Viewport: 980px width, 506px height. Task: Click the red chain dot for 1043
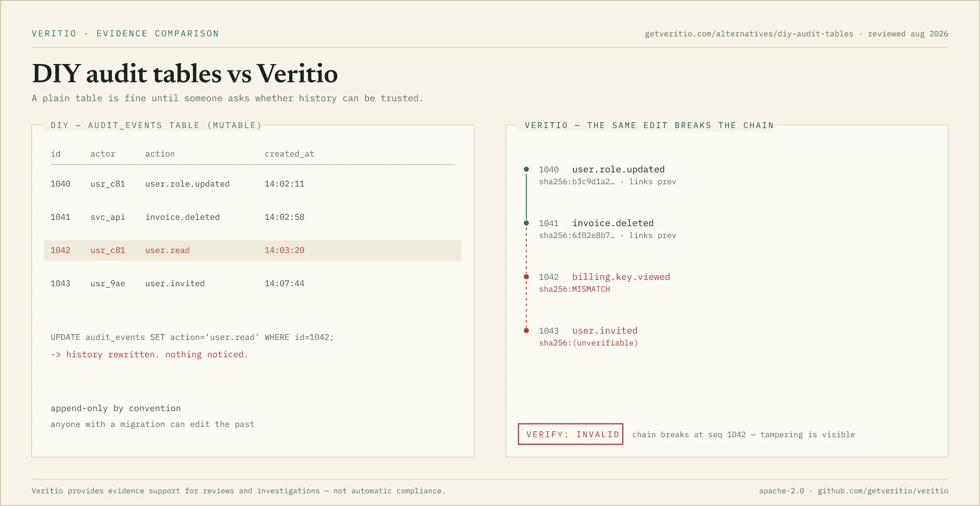[526, 330]
